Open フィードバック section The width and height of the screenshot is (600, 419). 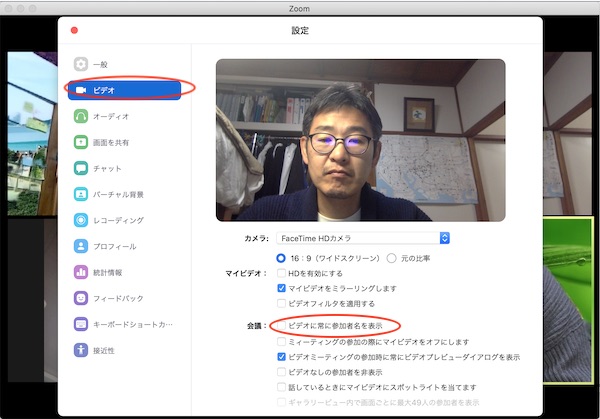tap(118, 298)
